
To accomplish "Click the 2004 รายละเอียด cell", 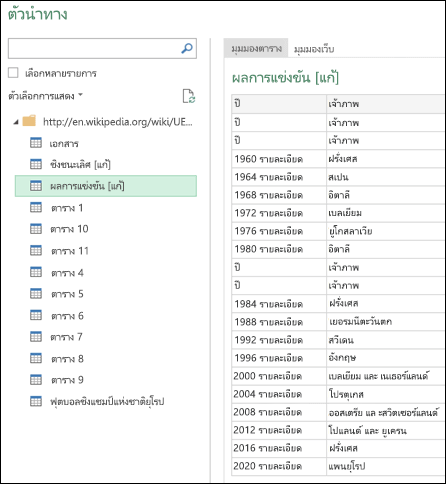I will (279, 394).
